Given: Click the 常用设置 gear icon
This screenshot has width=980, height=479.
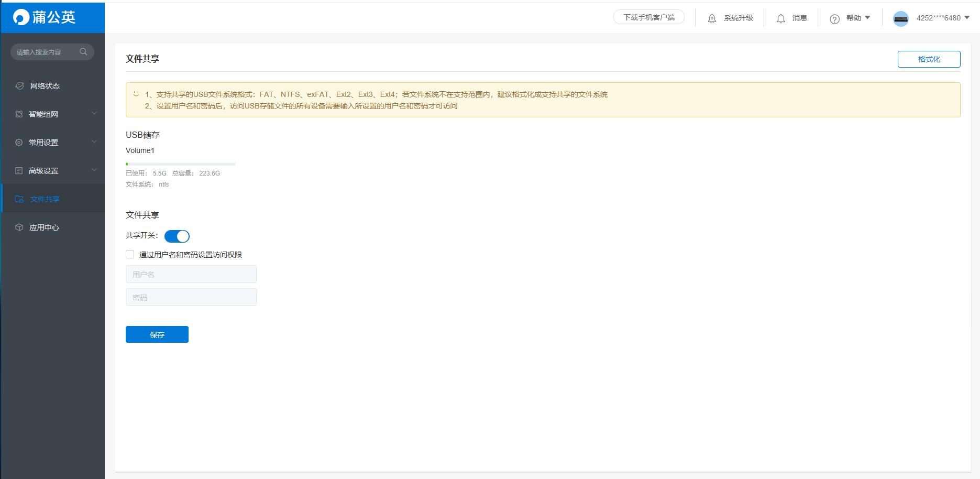Looking at the screenshot, I should coord(19,143).
